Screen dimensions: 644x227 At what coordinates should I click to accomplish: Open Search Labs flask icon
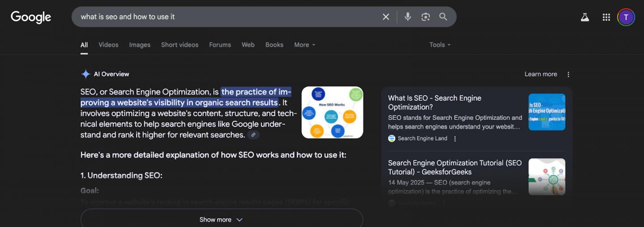[585, 17]
